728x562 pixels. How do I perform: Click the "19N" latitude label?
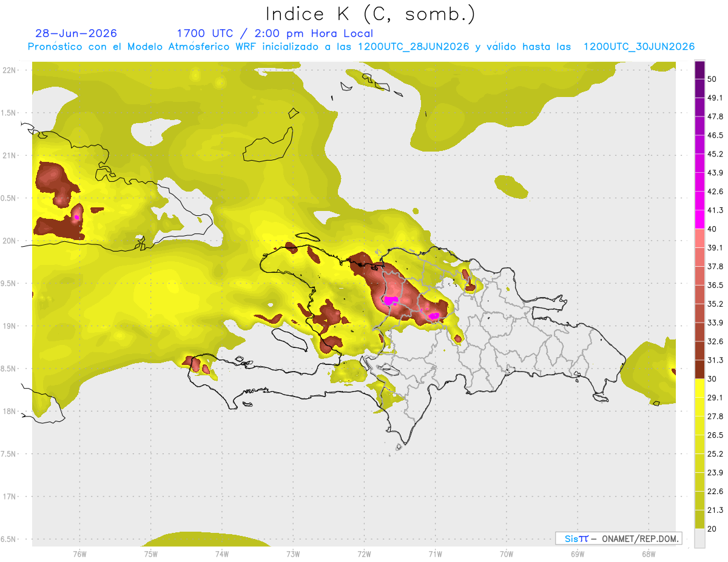point(8,326)
